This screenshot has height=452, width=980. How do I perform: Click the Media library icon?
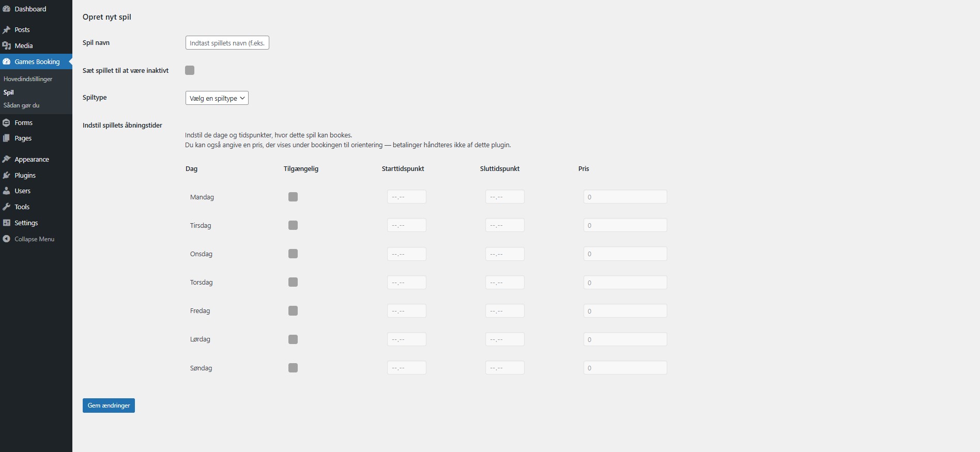(7, 46)
